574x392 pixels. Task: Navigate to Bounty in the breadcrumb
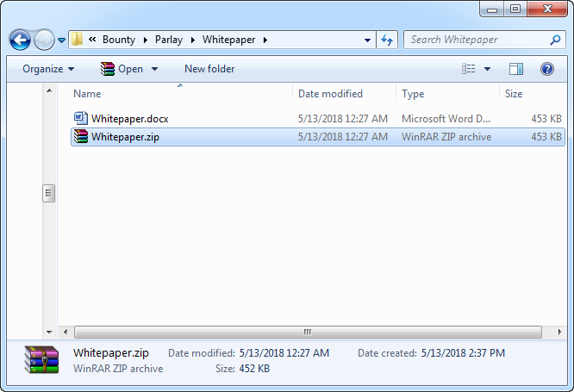(119, 40)
